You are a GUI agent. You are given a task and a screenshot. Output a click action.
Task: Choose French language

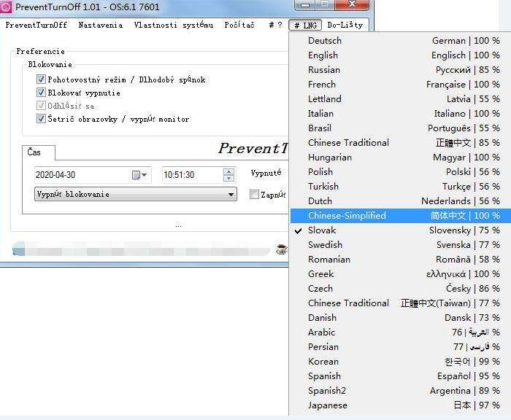coord(401,85)
